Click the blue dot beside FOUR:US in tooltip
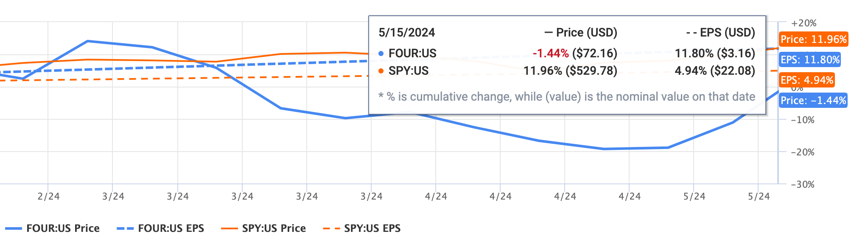This screenshot has height=248, width=868. pyautogui.click(x=381, y=54)
